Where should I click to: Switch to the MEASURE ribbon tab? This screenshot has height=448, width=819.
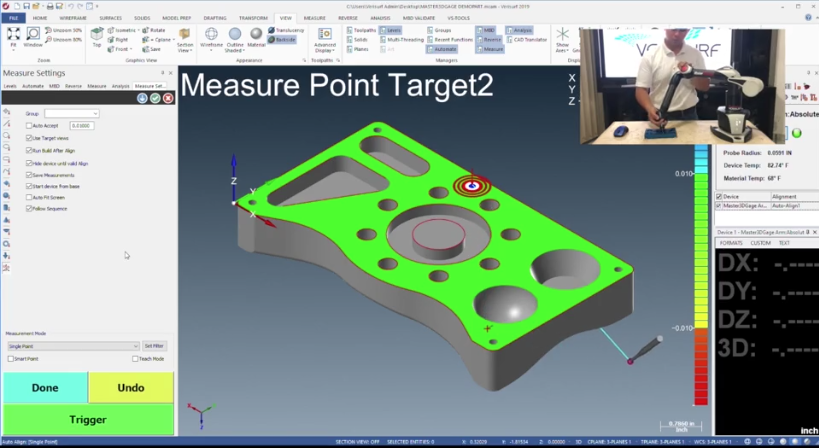(x=314, y=18)
